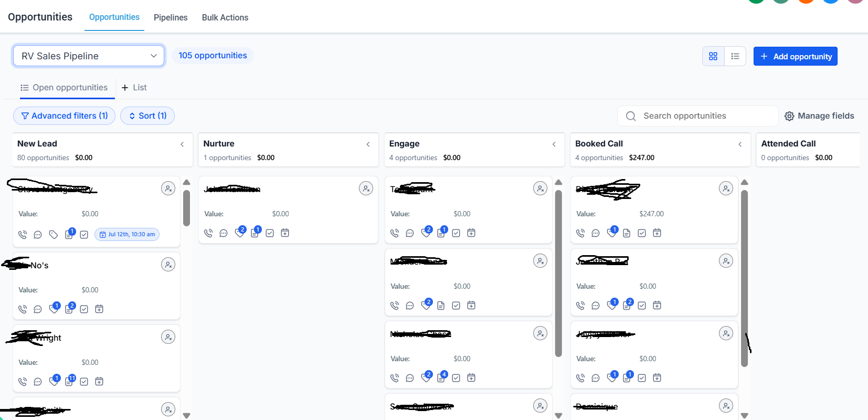
Task: Open the Bulk Actions tab
Action: pyautogui.click(x=225, y=17)
